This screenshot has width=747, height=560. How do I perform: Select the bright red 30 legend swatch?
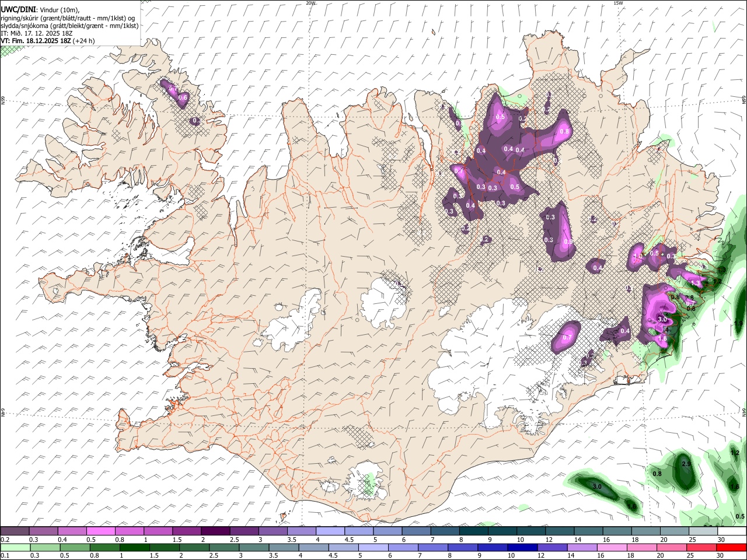point(731,547)
